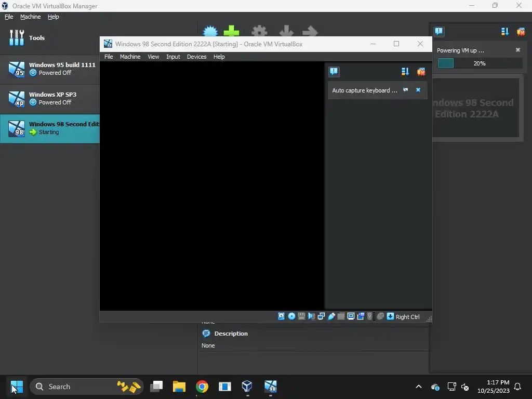Open the Manager Machine menu

tap(30, 17)
